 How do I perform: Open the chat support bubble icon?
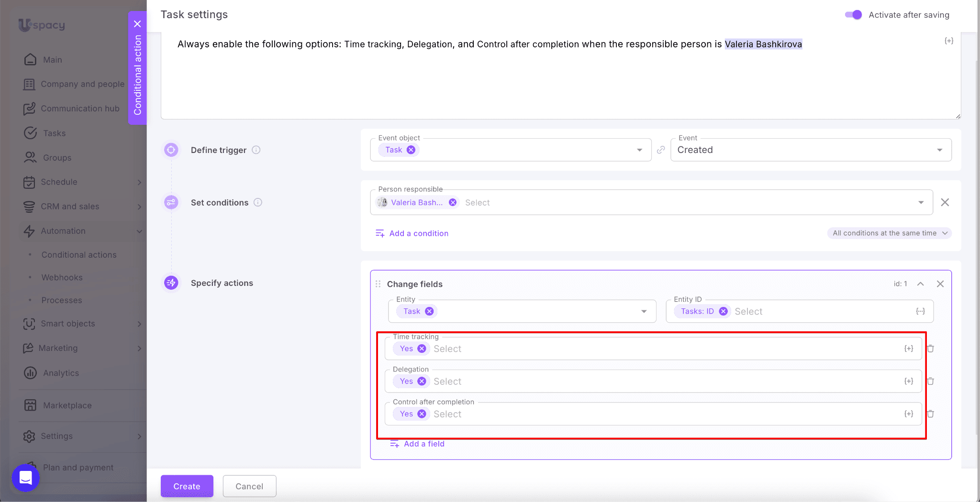[x=26, y=477]
